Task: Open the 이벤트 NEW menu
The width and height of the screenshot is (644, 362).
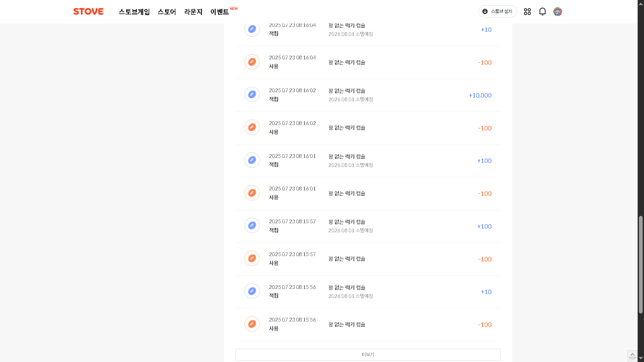Action: click(224, 11)
